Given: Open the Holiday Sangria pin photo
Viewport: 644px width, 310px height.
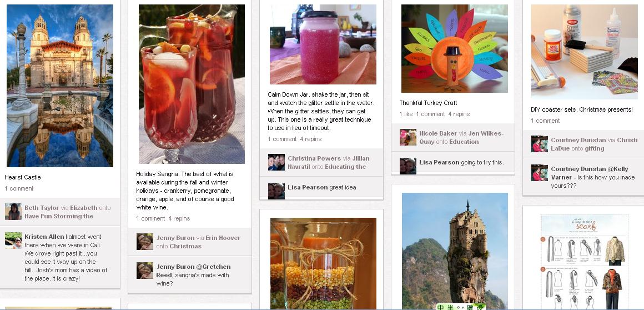Looking at the screenshot, I should tap(192, 84).
